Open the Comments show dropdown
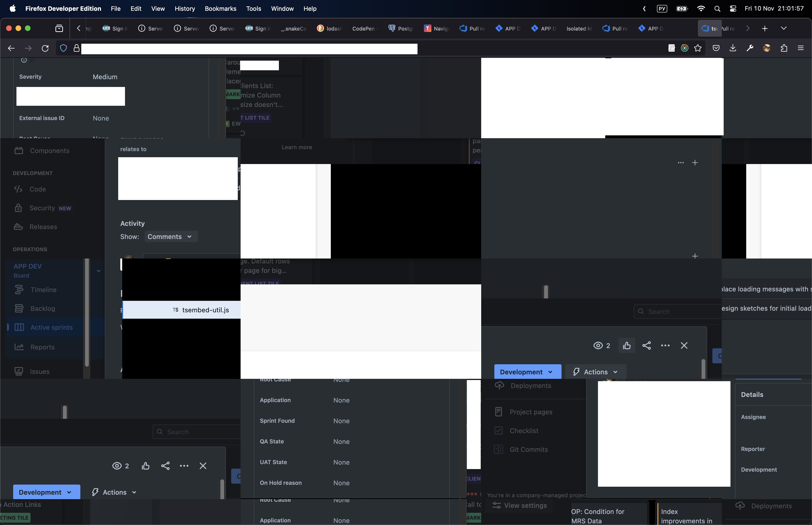This screenshot has width=812, height=525. 170,237
